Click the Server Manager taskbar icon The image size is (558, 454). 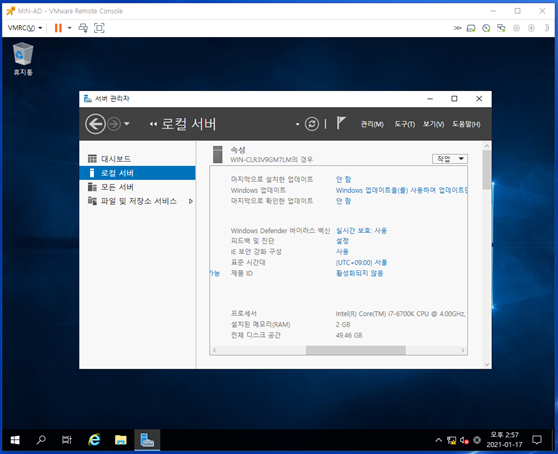(x=147, y=440)
